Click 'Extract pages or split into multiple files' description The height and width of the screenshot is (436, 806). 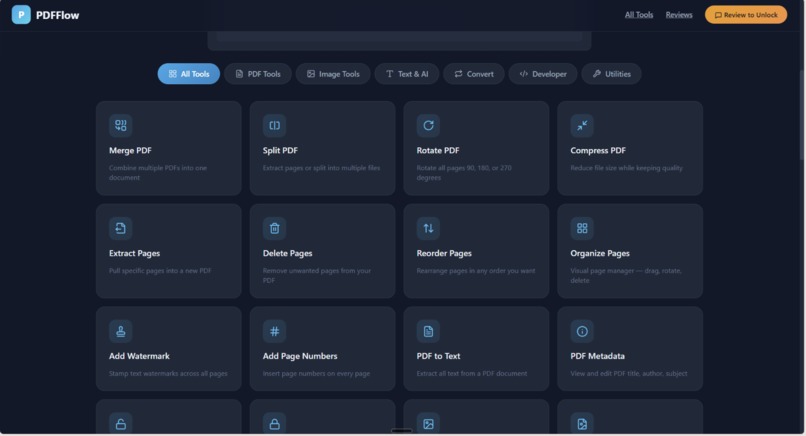pos(321,168)
